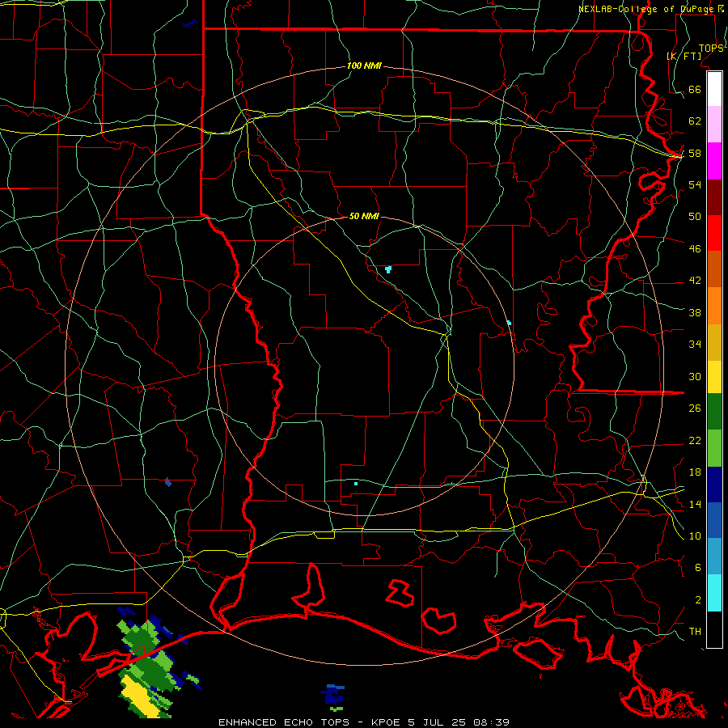Select the dark red legend swatch

pos(714,197)
